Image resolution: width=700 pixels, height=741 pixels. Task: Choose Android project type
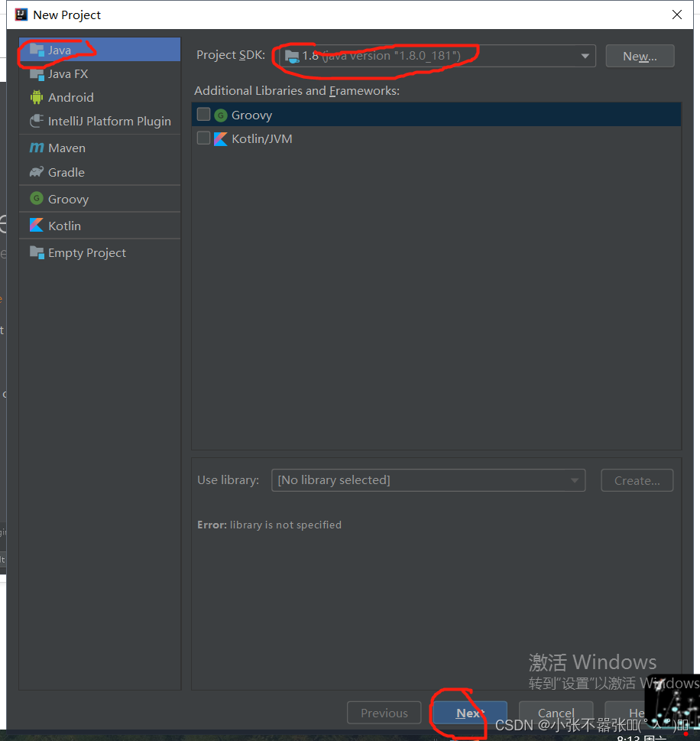coord(99,97)
